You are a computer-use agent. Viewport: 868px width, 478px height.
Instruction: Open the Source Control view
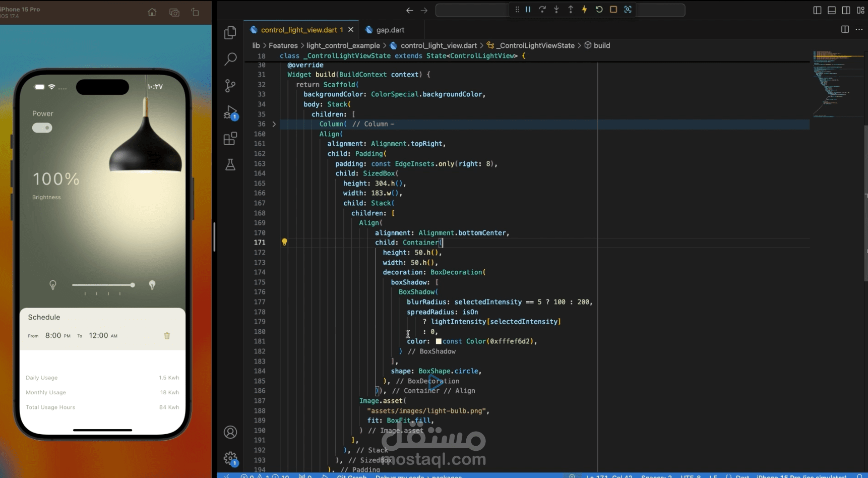[230, 86]
